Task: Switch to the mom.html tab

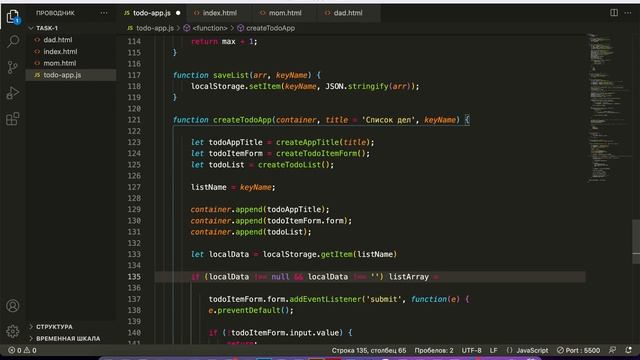Action: [284, 13]
